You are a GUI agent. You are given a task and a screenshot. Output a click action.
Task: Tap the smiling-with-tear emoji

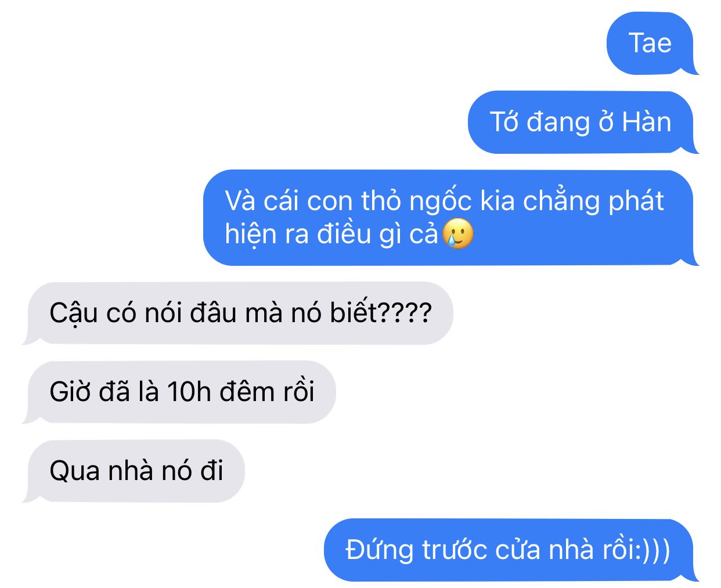pyautogui.click(x=458, y=233)
